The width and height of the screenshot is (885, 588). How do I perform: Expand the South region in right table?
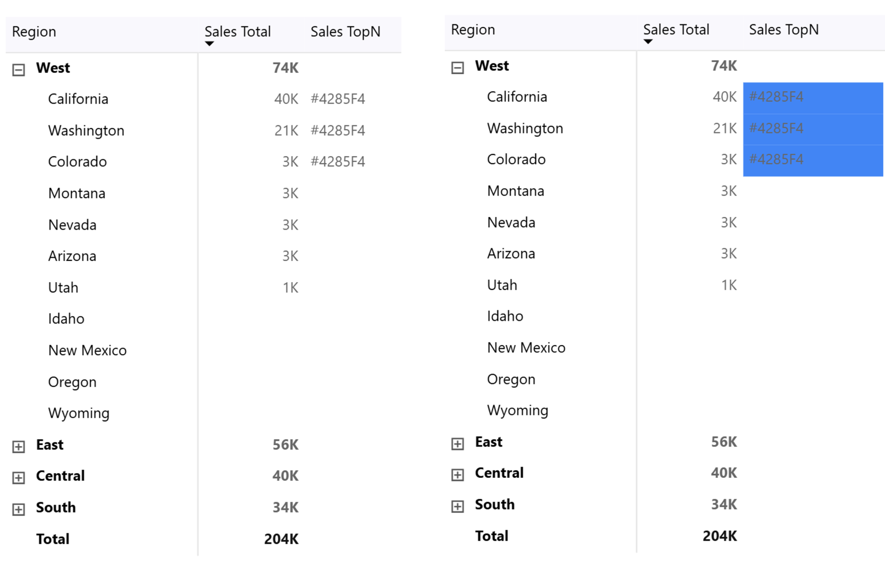click(x=457, y=506)
